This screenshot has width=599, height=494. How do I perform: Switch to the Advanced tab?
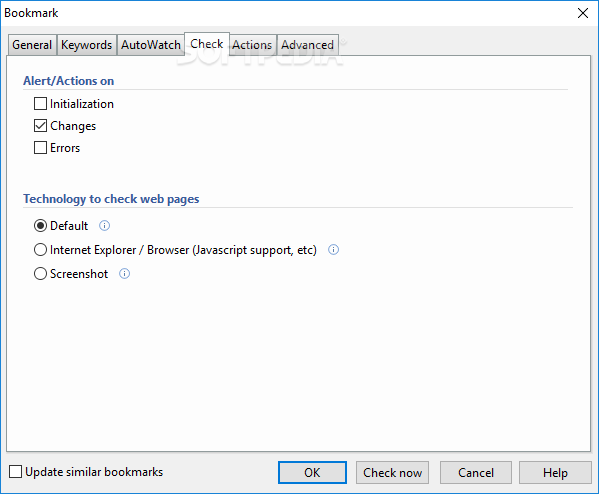[x=308, y=45]
